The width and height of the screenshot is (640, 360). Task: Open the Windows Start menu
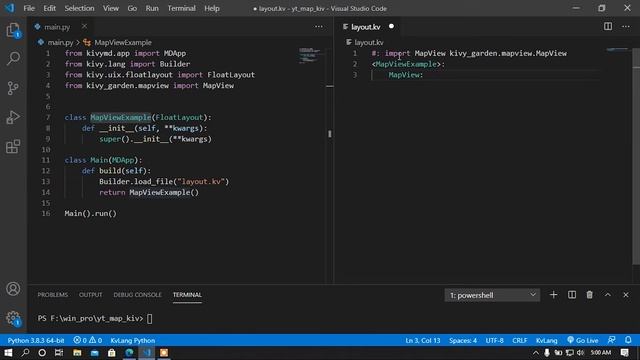pos(8,353)
